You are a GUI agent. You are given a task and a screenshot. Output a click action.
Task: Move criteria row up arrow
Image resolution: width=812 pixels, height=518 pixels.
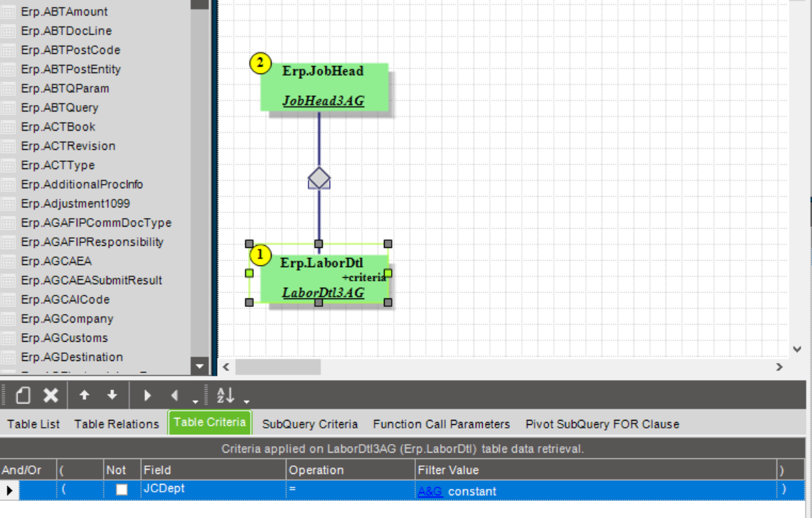84,395
